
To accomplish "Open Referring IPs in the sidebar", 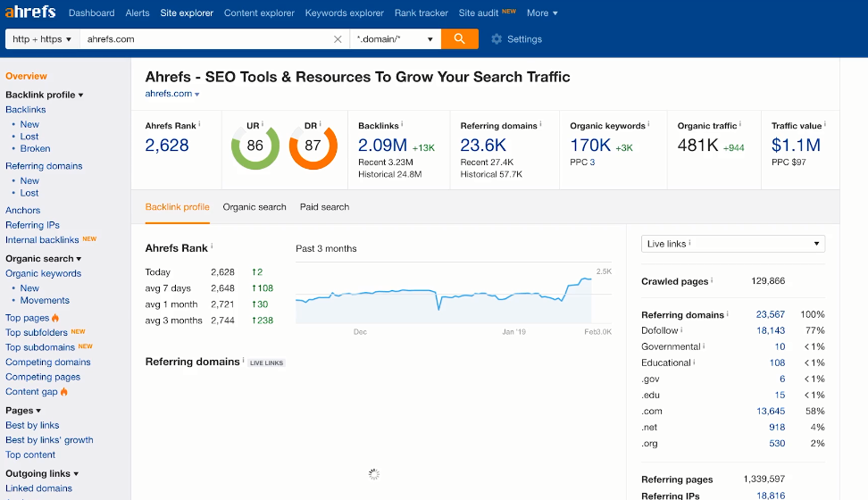I will click(x=32, y=225).
